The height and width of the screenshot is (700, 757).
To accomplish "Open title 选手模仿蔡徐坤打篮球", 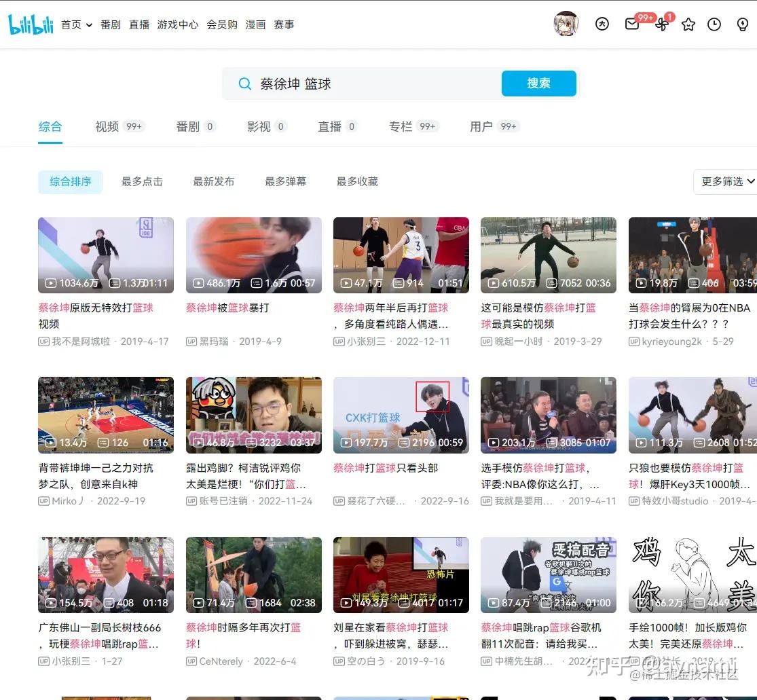I will coord(540,475).
